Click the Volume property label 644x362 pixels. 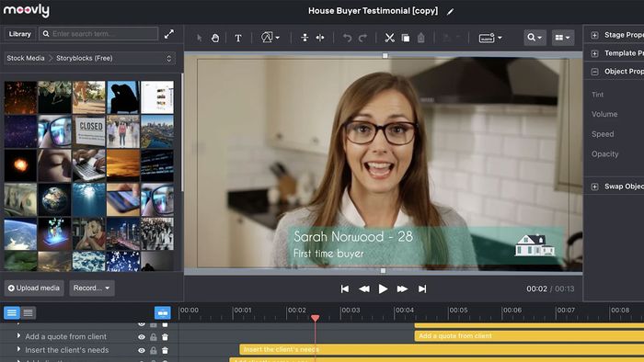[x=604, y=114]
